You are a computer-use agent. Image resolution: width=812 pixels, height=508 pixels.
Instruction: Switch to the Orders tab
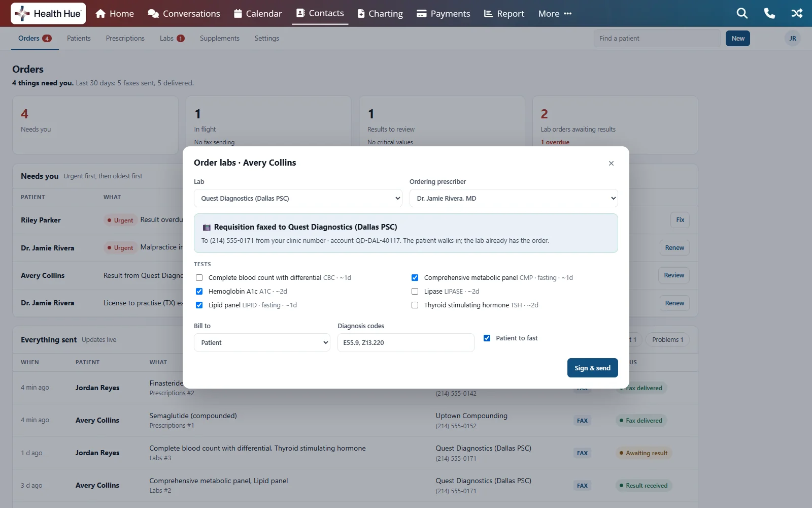[x=35, y=39]
